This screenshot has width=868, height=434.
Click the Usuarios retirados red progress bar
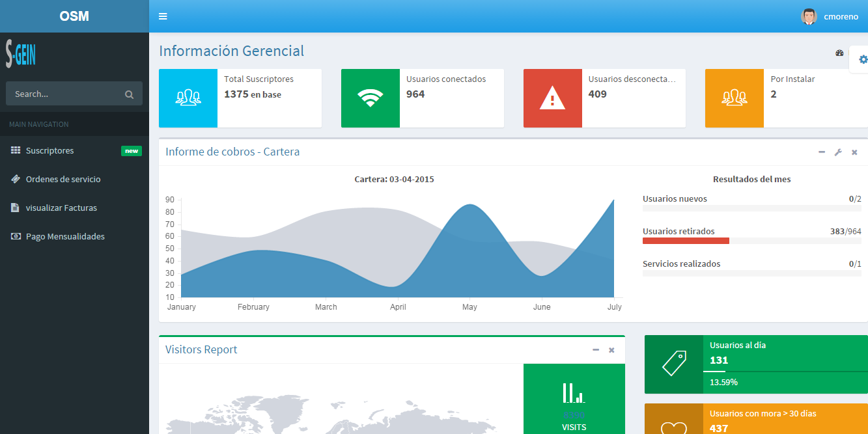[686, 241]
